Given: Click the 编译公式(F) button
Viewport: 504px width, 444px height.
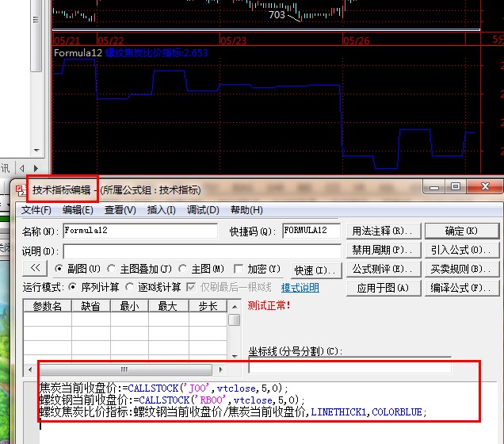Looking at the screenshot, I should click(461, 288).
